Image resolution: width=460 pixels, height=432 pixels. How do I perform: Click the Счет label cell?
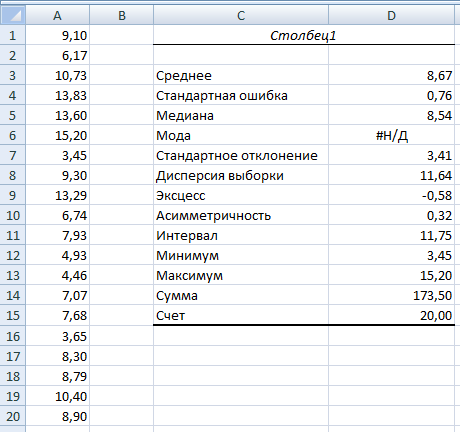pyautogui.click(x=241, y=315)
